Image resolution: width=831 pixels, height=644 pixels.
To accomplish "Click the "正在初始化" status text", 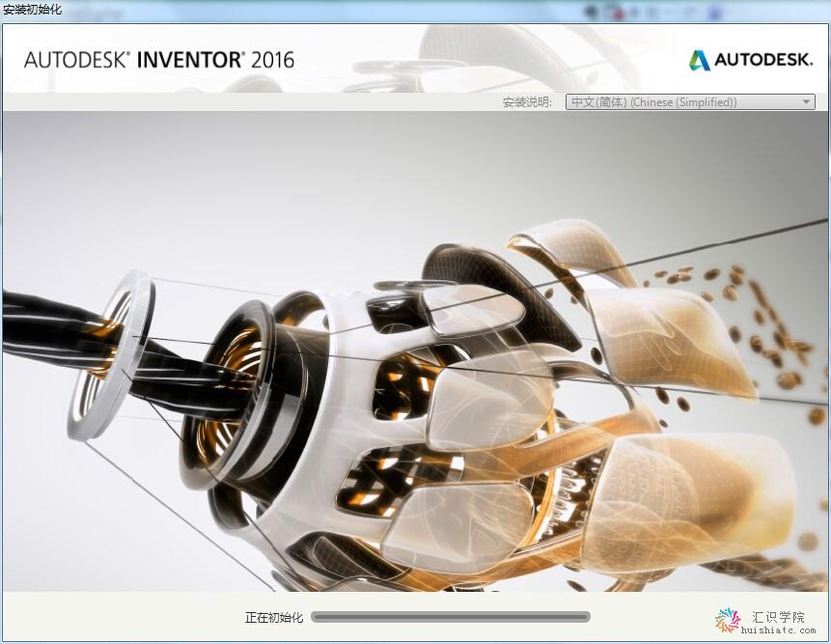I will pos(274,618).
